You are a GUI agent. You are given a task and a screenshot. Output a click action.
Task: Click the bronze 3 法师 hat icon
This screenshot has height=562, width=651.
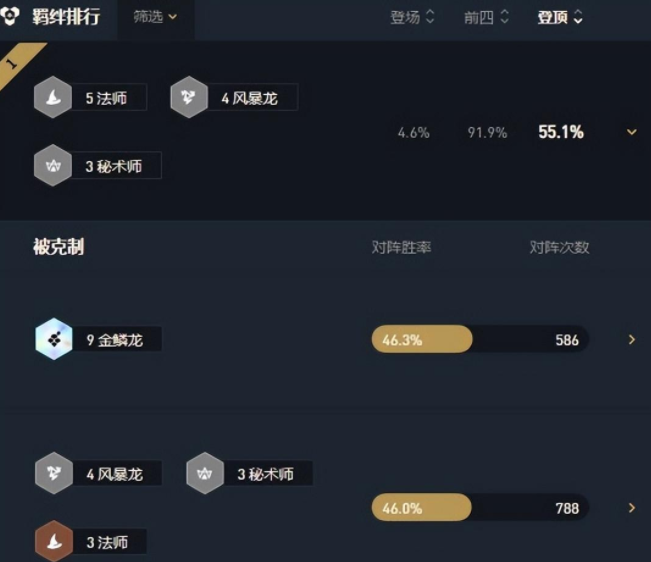coord(54,541)
